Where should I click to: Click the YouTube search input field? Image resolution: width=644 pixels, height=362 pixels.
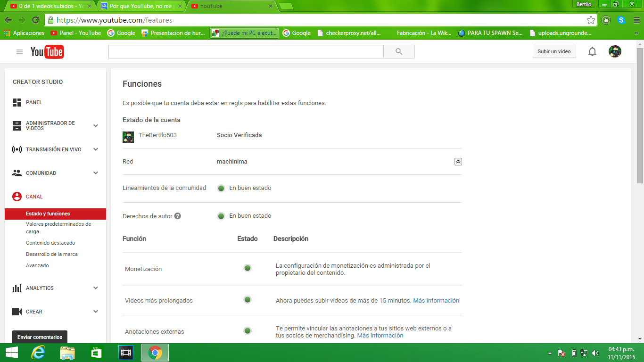[x=246, y=52]
